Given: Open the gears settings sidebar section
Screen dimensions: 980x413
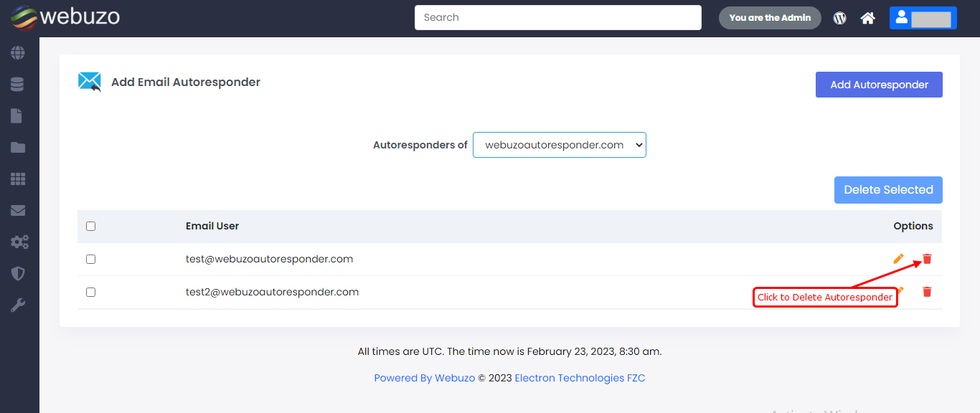Looking at the screenshot, I should pyautogui.click(x=19, y=242).
